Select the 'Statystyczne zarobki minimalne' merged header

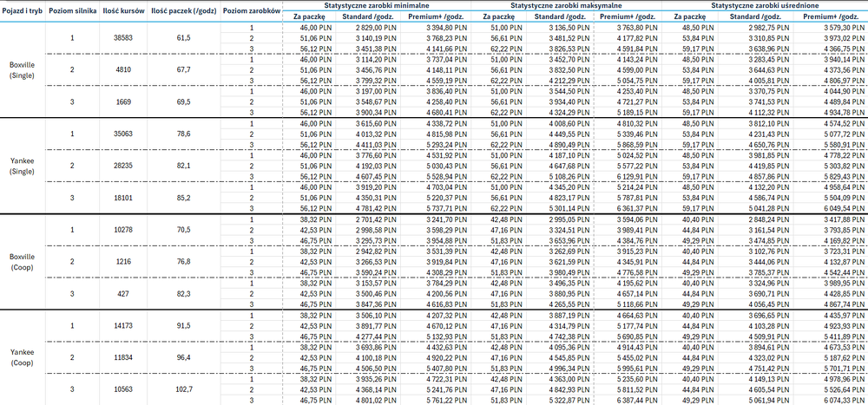pos(377,5)
